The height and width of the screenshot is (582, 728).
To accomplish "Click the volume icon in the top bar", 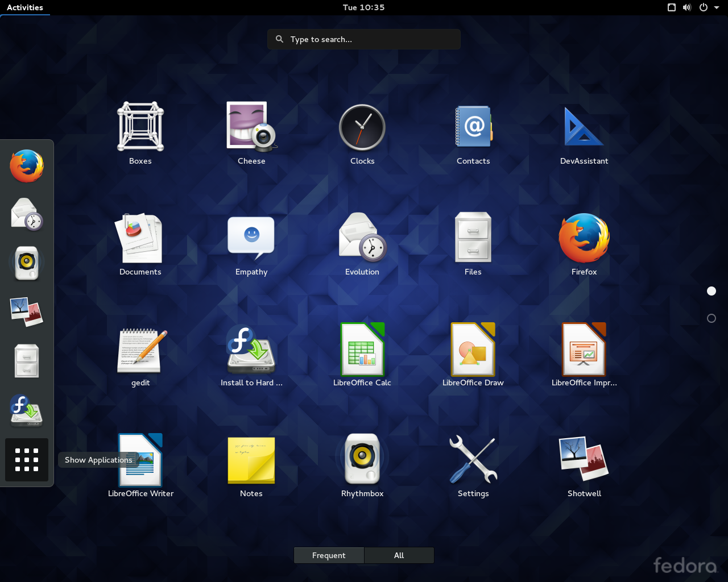I will point(687,7).
